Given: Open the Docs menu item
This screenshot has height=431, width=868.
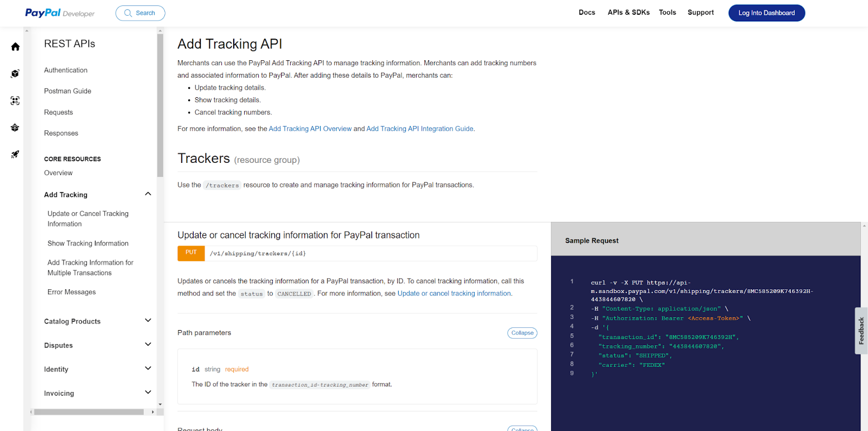Looking at the screenshot, I should [587, 12].
